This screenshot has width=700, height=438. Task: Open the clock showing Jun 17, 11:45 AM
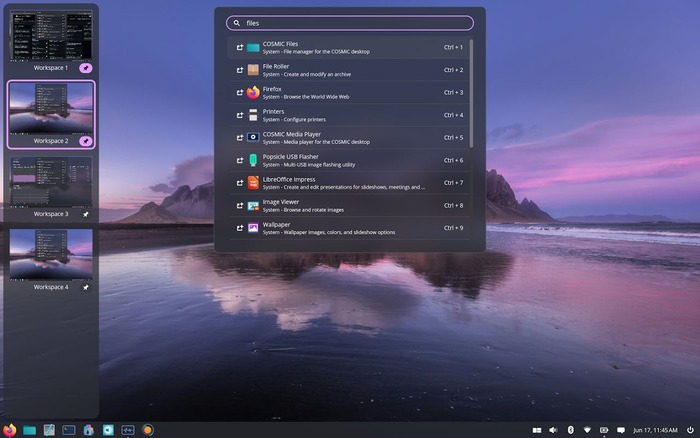655,430
